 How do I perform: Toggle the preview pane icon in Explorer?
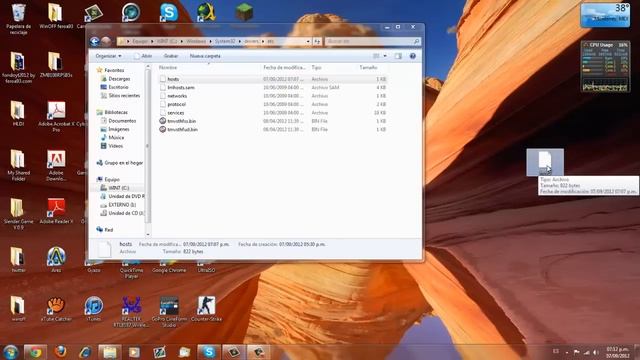(398, 56)
